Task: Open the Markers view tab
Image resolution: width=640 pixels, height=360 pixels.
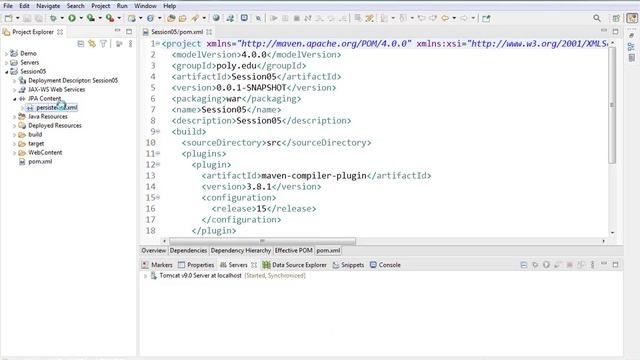Action: point(157,265)
